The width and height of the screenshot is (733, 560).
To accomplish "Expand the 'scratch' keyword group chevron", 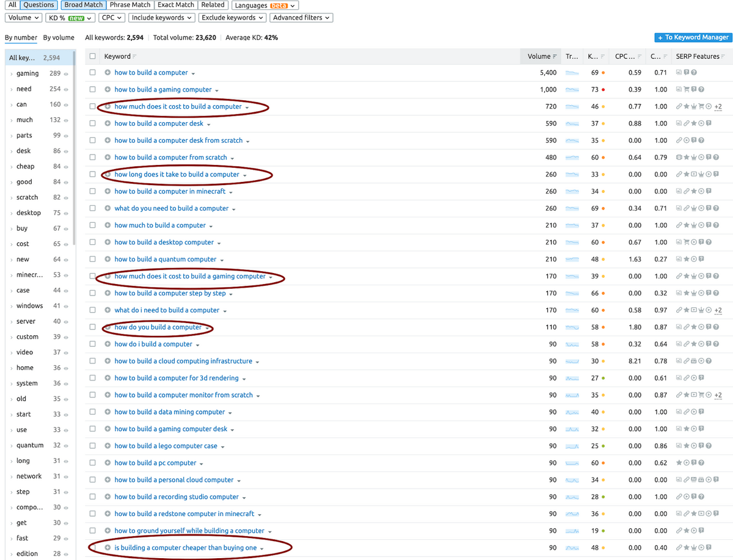I will click(x=11, y=198).
